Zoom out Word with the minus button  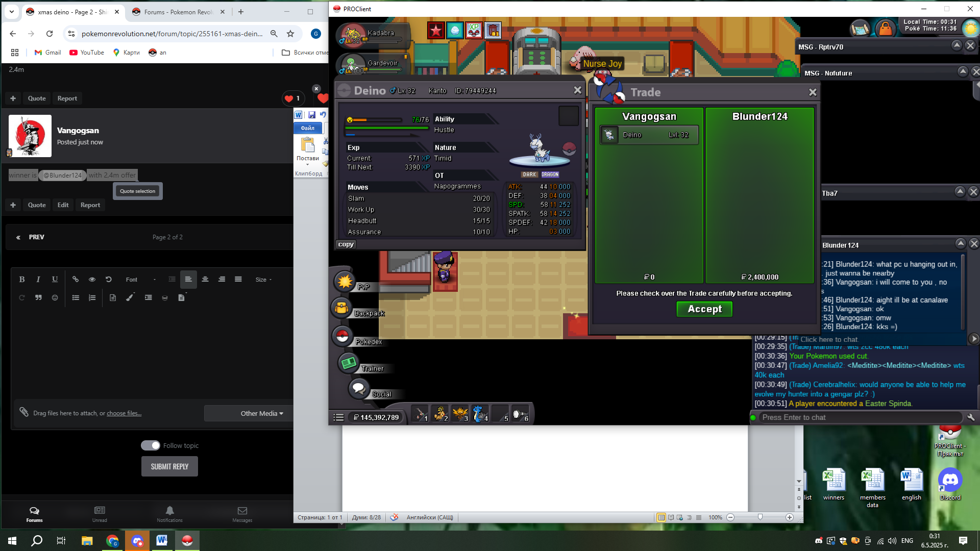click(730, 517)
